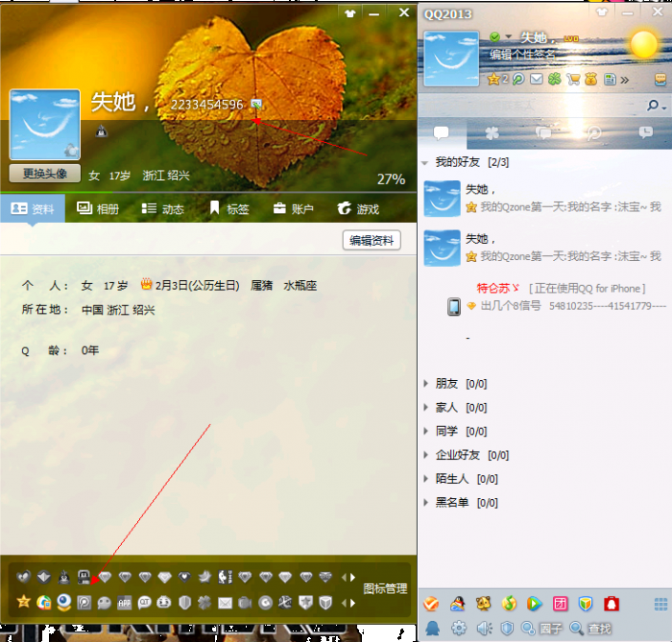The width and height of the screenshot is (672, 642).
Task: Expand the 黑名单 group
Action: [x=425, y=503]
